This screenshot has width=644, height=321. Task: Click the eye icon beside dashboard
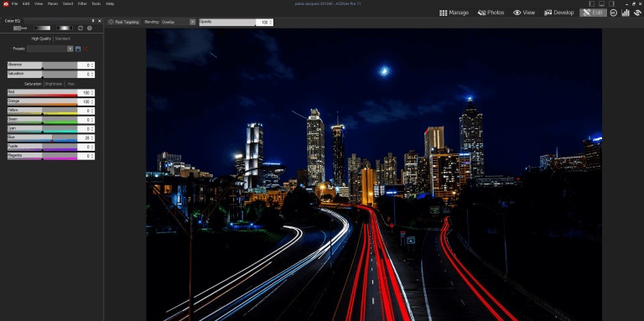(x=638, y=13)
